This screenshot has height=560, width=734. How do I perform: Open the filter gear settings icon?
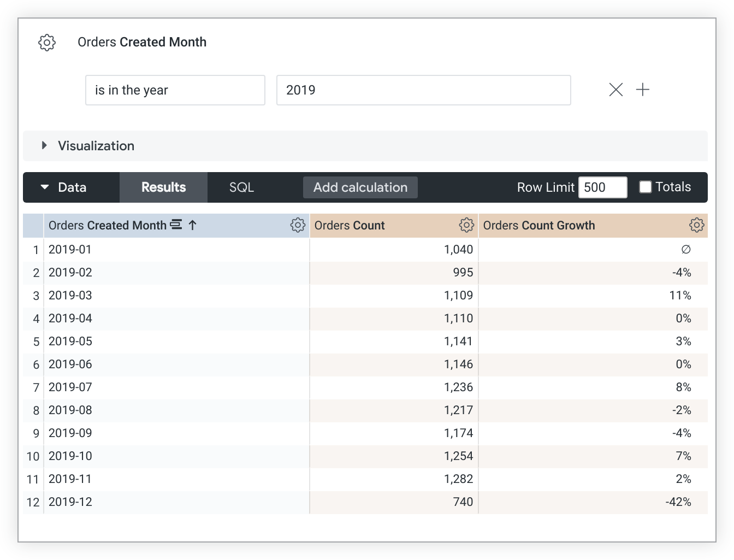(x=47, y=42)
